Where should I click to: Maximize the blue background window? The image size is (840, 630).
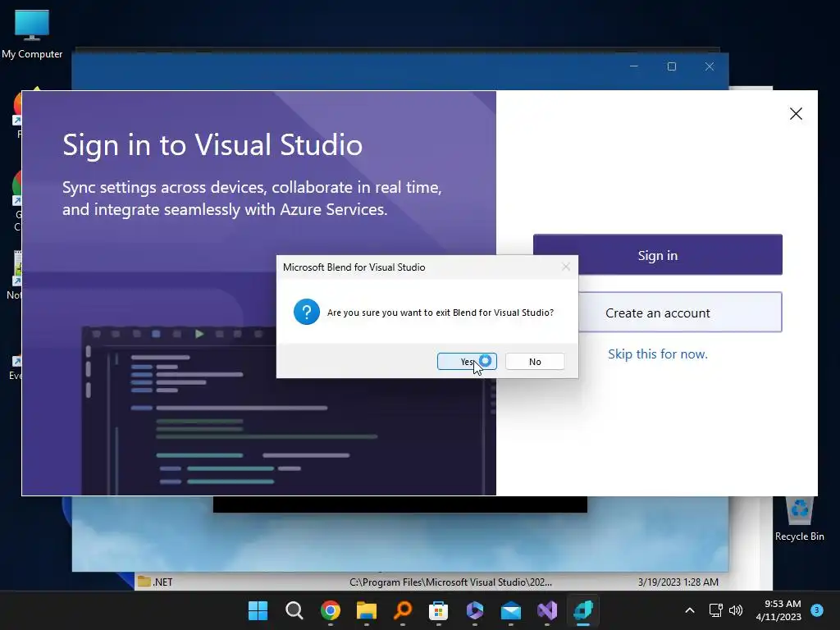pos(671,66)
